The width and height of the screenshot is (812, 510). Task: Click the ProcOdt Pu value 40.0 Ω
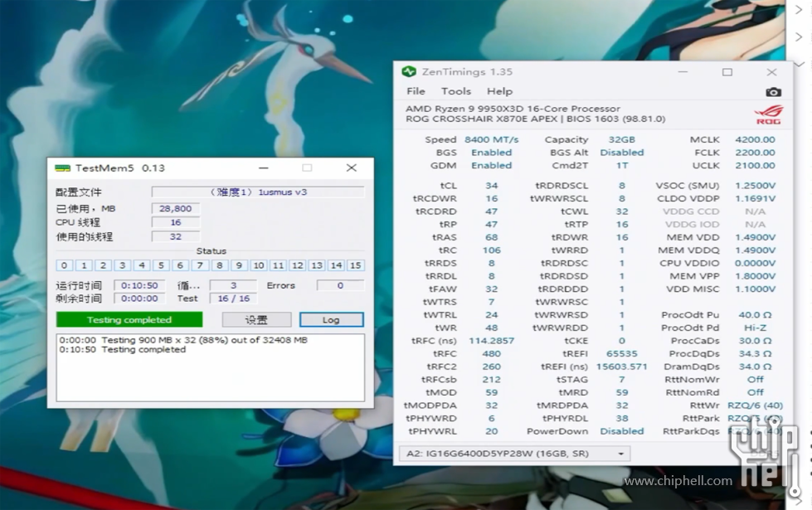tap(755, 315)
